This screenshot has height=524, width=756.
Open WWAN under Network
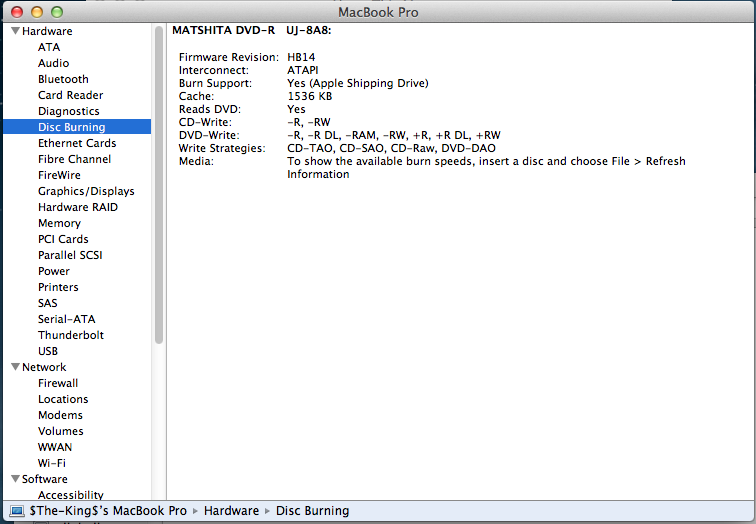coord(55,447)
